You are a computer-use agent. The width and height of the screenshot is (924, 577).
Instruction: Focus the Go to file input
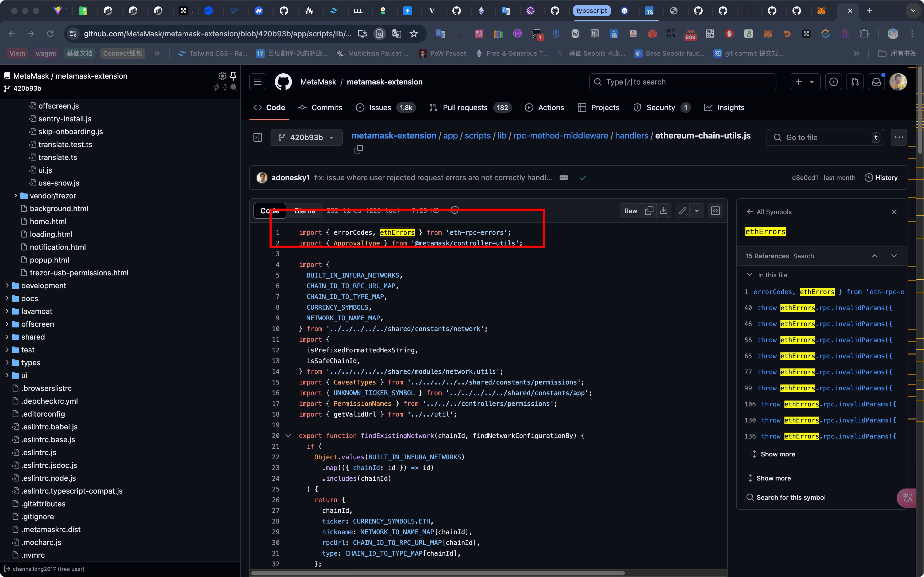click(x=825, y=137)
